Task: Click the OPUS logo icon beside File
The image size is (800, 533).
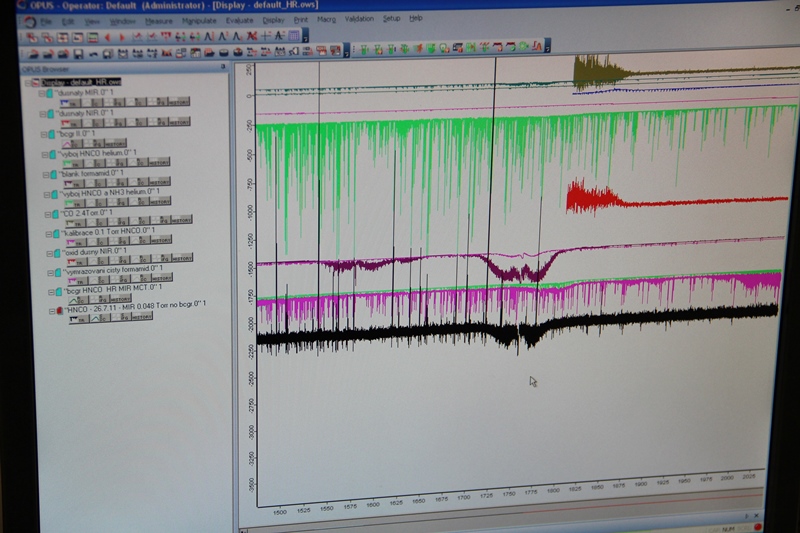Action: coord(30,22)
